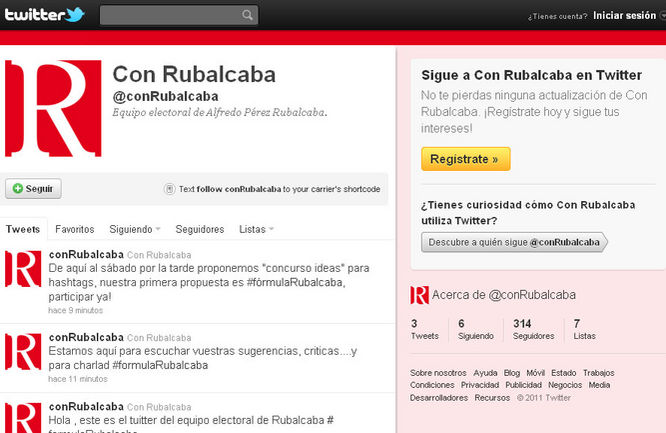The width and height of the screenshot is (666, 433).
Task: Open Negocios footer link
Action: pos(565,385)
